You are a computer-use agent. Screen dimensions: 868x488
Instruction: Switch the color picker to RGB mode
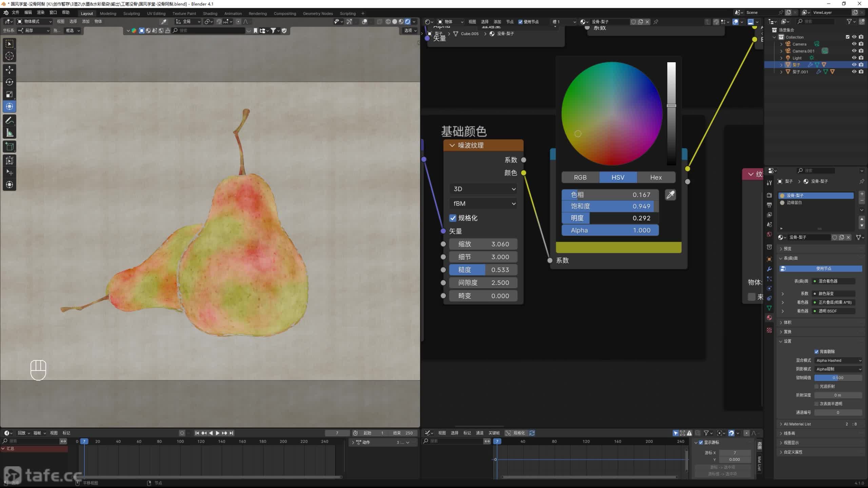pos(580,178)
